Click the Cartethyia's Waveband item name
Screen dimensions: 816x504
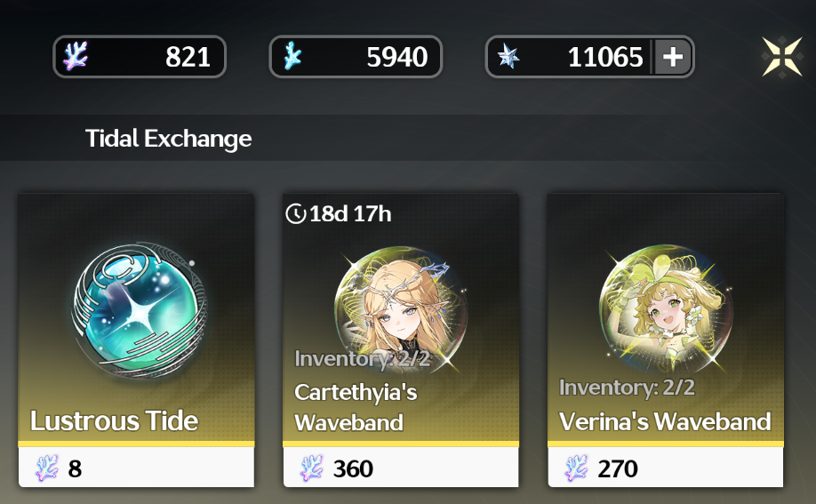coord(356,407)
